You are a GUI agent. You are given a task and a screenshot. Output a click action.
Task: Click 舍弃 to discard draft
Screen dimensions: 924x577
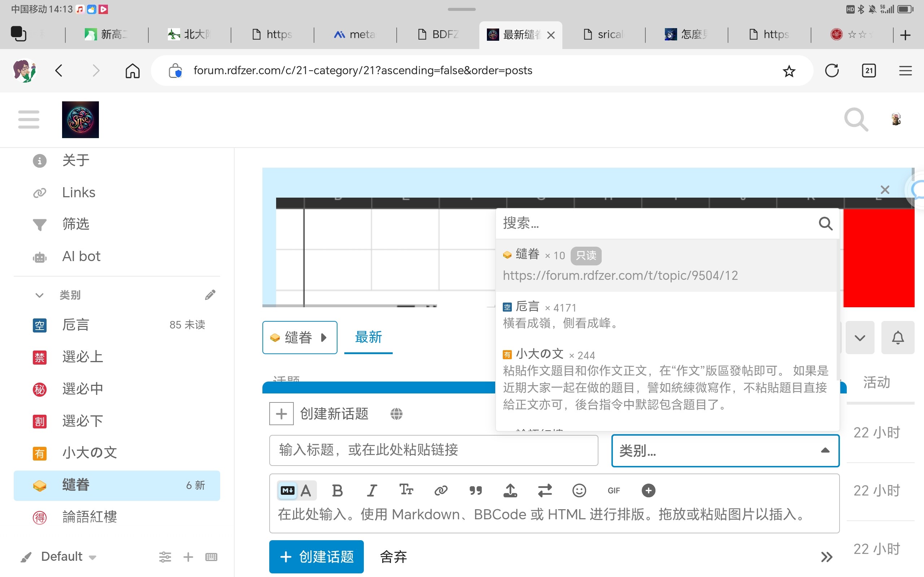coord(393,557)
